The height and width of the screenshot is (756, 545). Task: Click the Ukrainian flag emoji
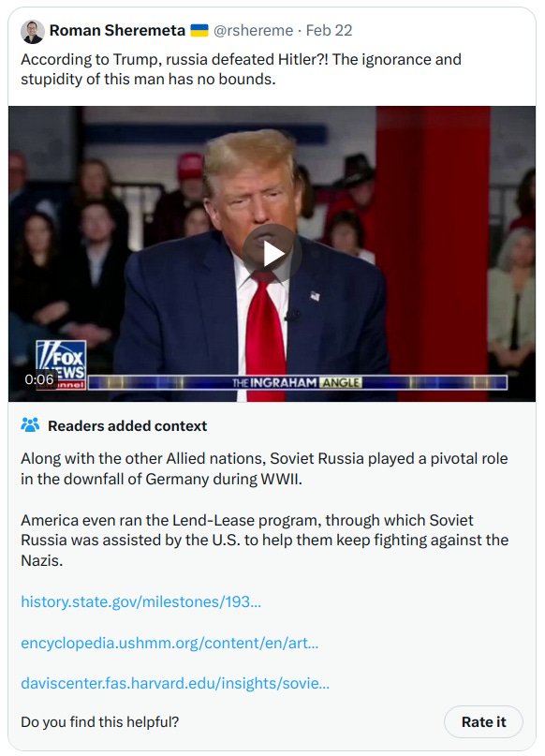click(199, 30)
